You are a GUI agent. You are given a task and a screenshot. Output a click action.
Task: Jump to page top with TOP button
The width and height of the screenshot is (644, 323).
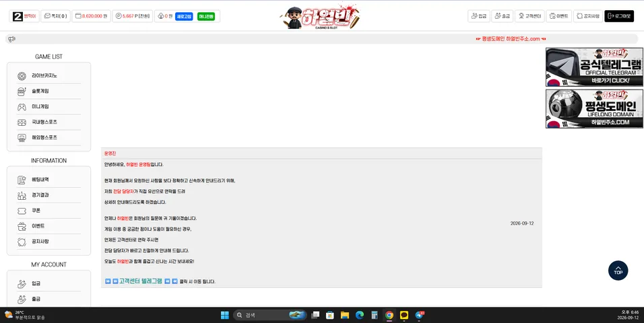pyautogui.click(x=618, y=271)
